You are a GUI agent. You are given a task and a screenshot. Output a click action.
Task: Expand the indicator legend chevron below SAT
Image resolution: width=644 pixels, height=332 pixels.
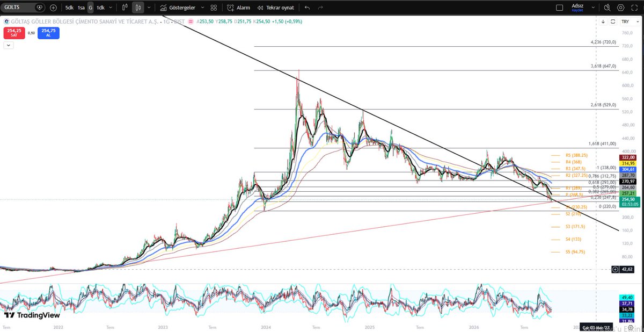[x=8, y=45]
